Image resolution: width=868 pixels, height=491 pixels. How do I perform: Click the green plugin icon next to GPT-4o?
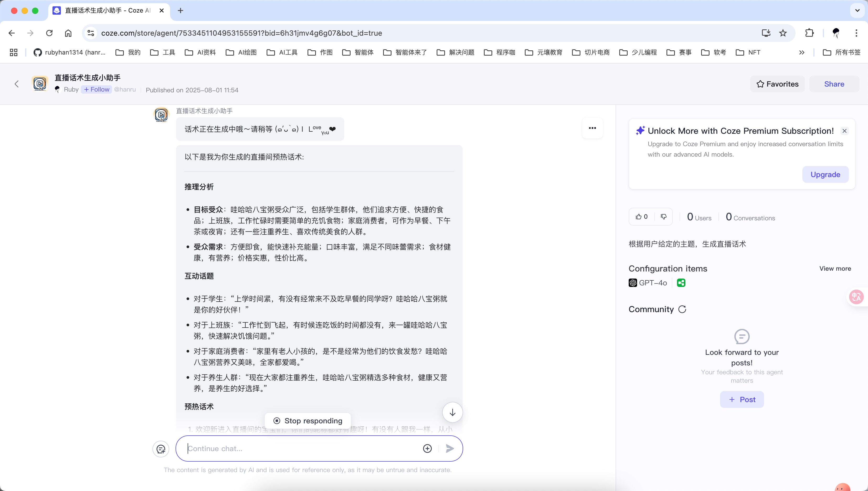[681, 282]
